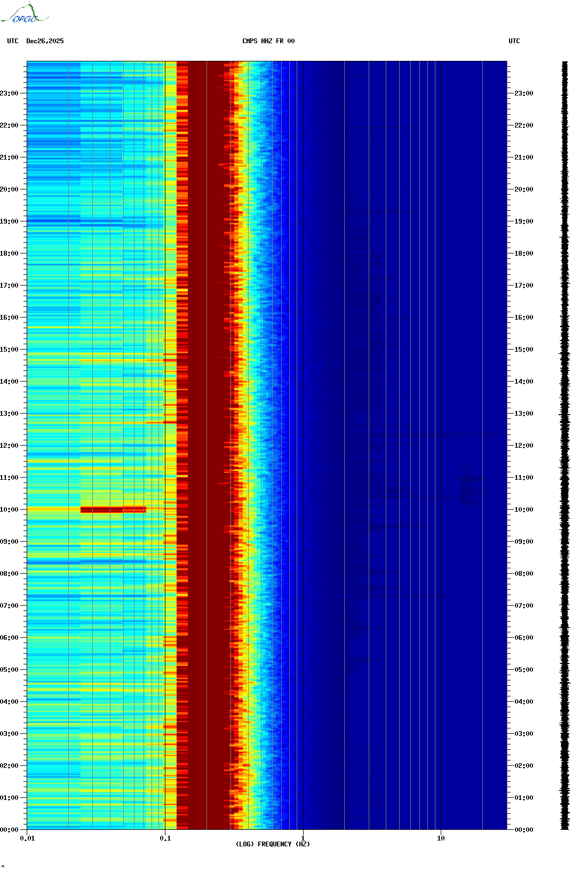The height and width of the screenshot is (872, 588).
Task: Click the dark red horizontal burst near 10:00
Action: click(x=113, y=510)
